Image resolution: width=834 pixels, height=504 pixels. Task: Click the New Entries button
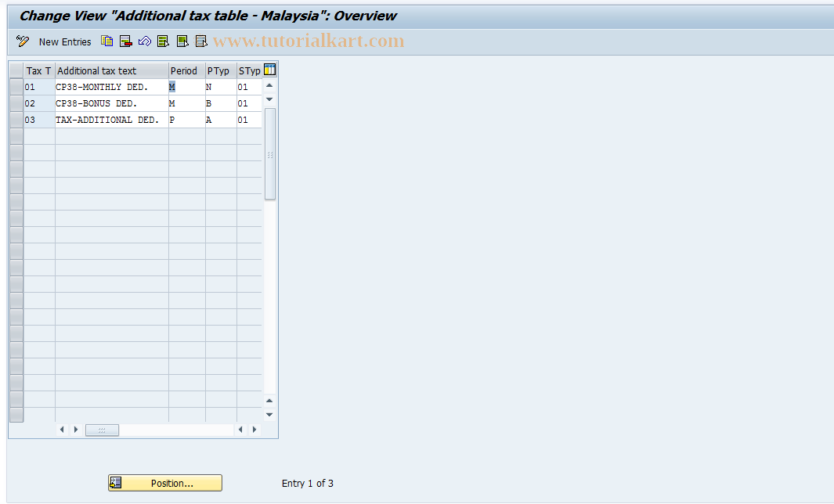point(65,42)
